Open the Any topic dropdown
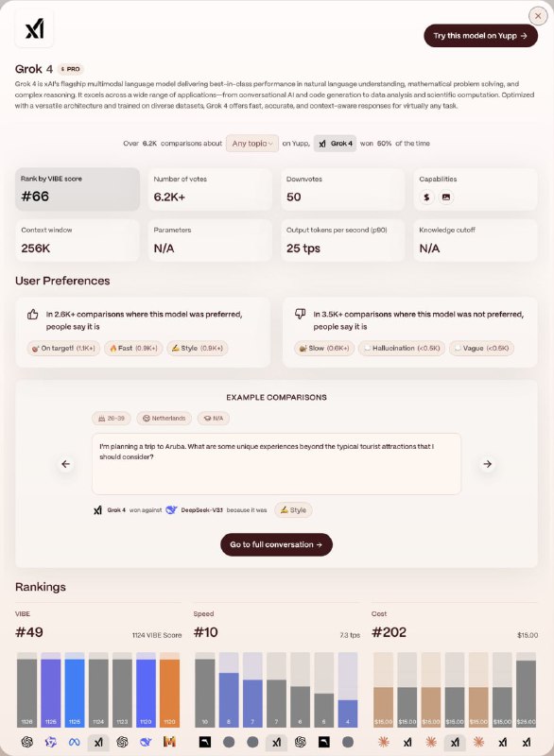This screenshot has height=756, width=554. pyautogui.click(x=252, y=144)
